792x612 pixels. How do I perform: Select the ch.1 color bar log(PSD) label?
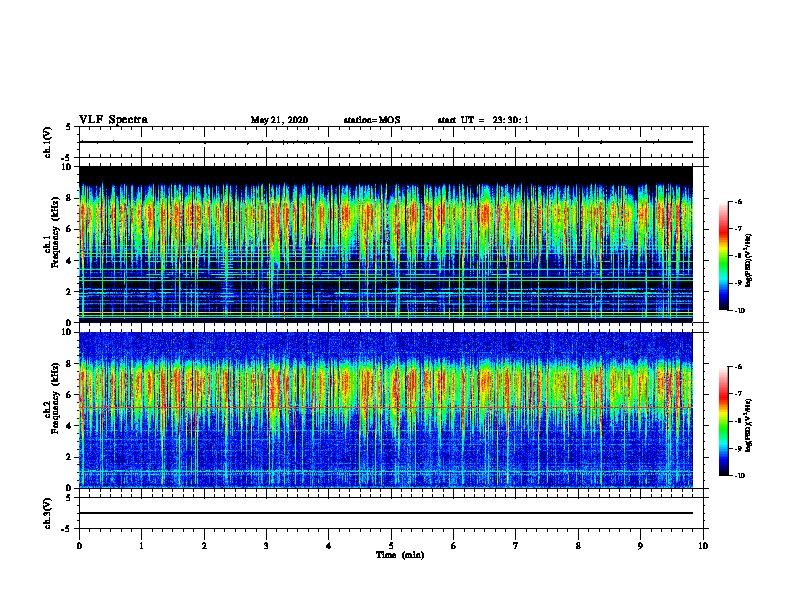click(748, 260)
